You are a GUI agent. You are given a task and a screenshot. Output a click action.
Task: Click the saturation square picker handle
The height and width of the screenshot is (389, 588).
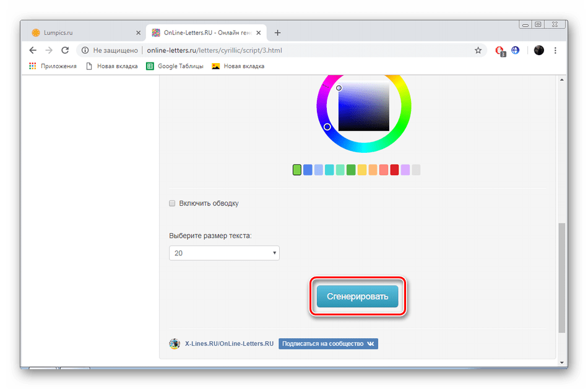click(x=339, y=88)
